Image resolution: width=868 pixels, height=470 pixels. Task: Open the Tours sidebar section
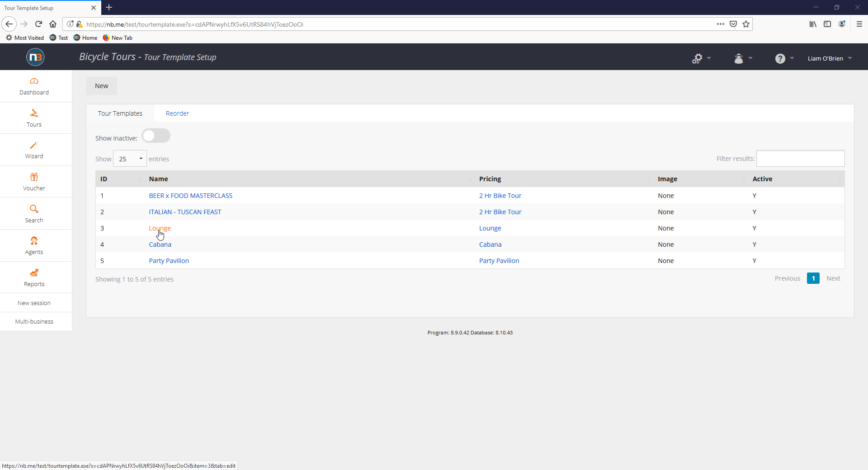[x=34, y=118]
